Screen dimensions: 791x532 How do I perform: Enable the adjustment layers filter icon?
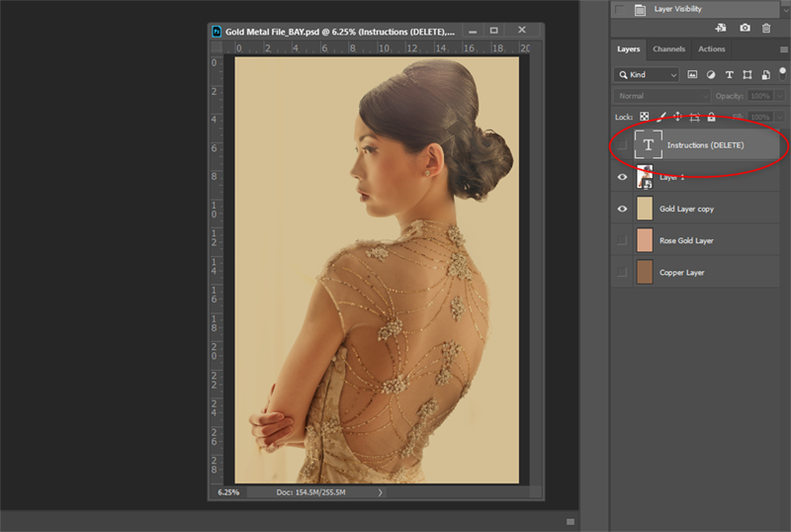click(711, 75)
